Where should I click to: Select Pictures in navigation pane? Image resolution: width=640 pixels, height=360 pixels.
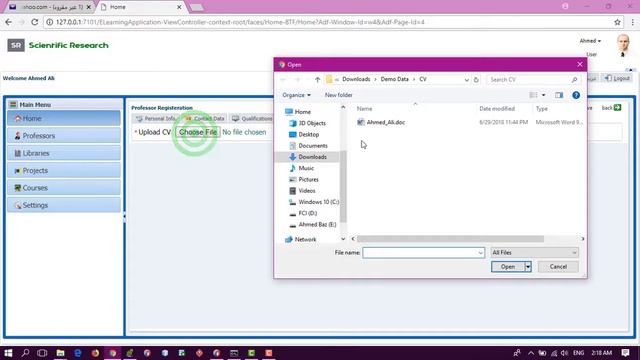pyautogui.click(x=308, y=180)
